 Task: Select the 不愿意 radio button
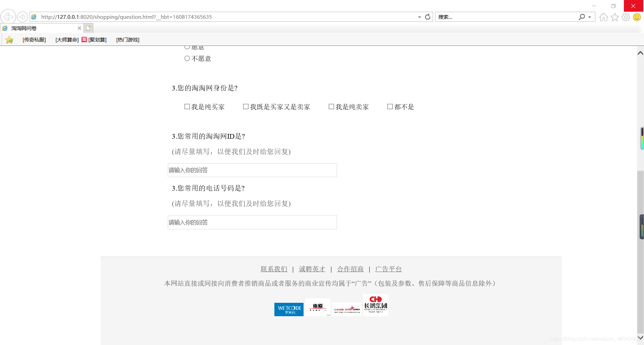(187, 58)
